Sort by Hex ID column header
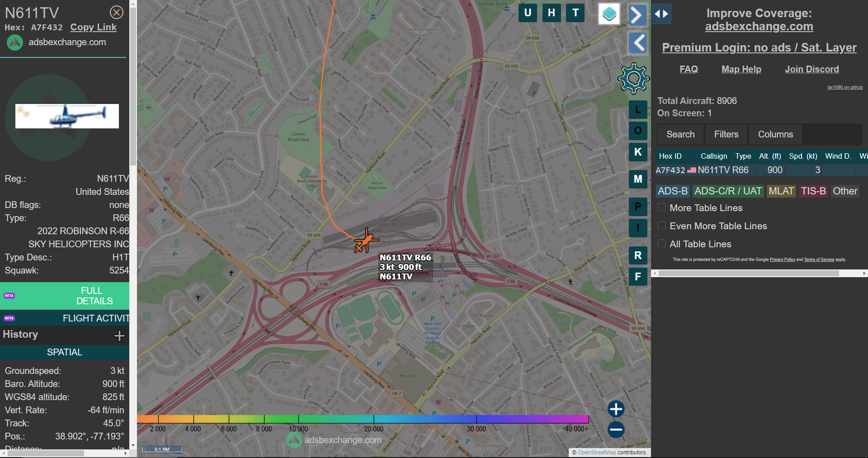Image resolution: width=868 pixels, height=458 pixels. pos(670,156)
